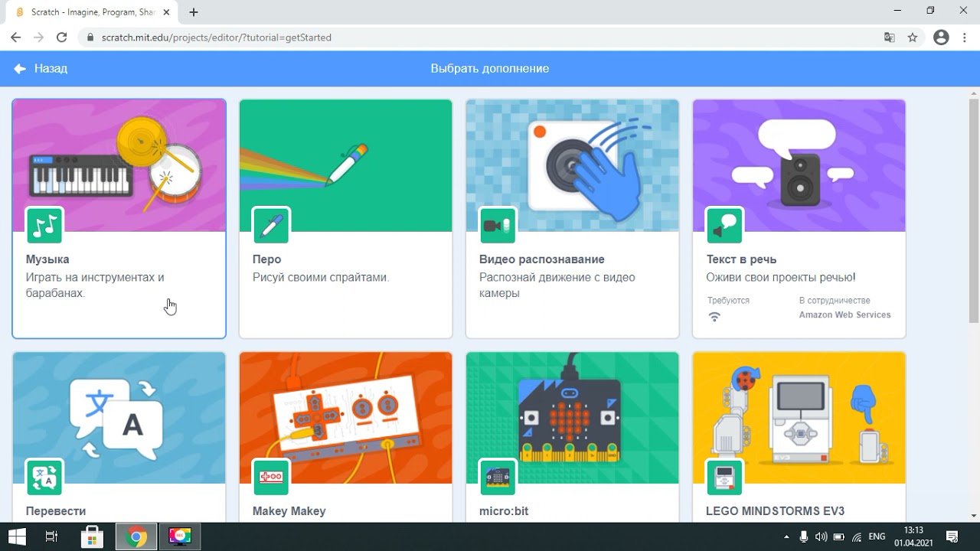980x551 pixels.
Task: Open the Windows Start menu
Action: [17, 536]
